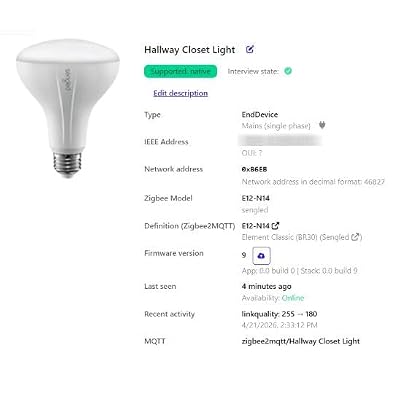The image size is (400, 400).
Task: Click the external link icon beside Sengled
Action: (356, 237)
